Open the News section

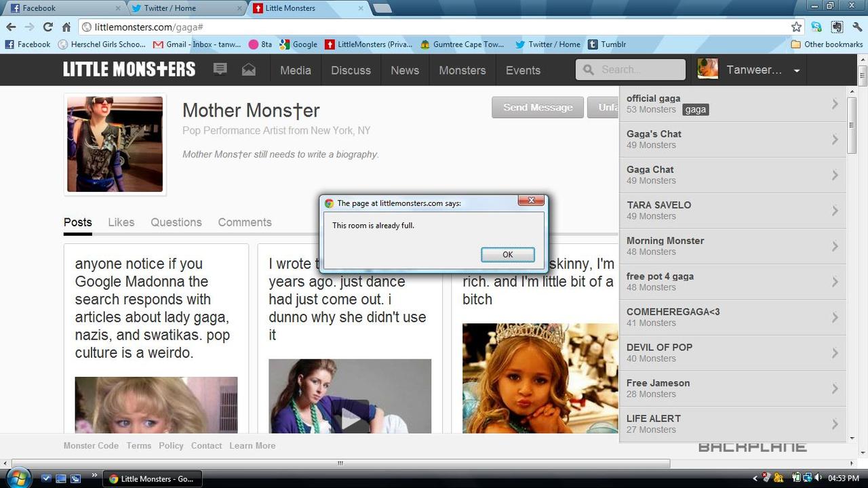[405, 70]
